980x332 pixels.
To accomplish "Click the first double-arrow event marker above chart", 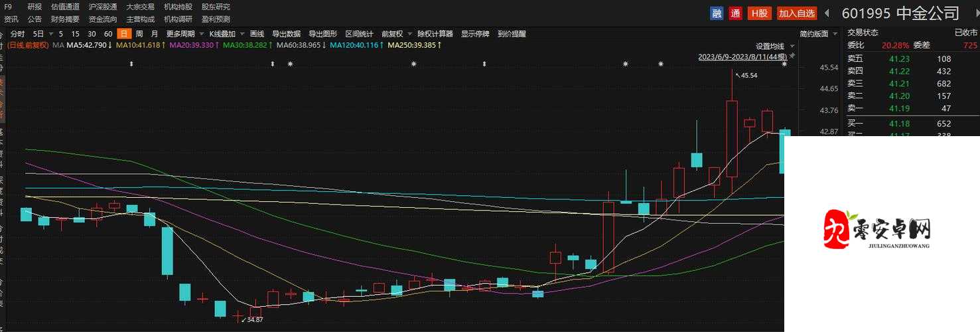I will pos(131,64).
